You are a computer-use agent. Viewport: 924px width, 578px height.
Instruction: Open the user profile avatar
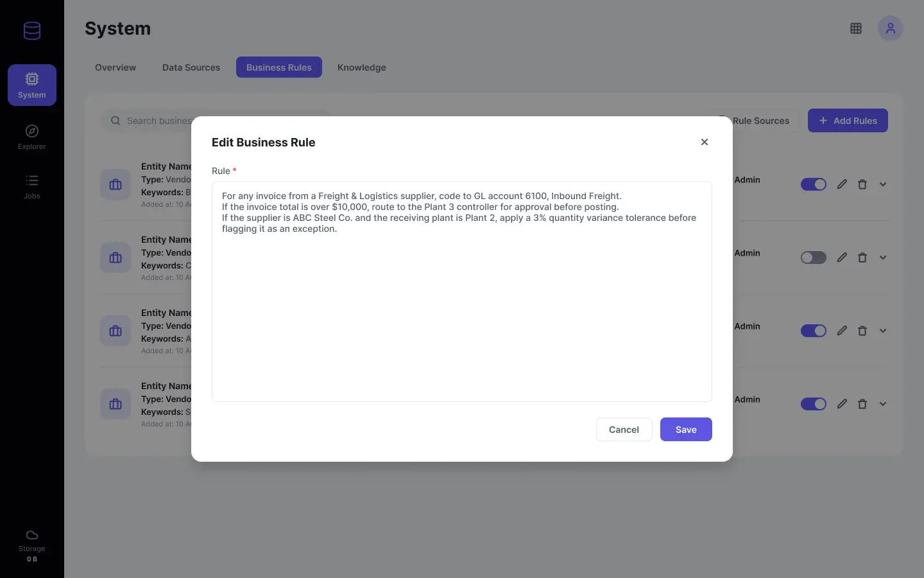[891, 28]
